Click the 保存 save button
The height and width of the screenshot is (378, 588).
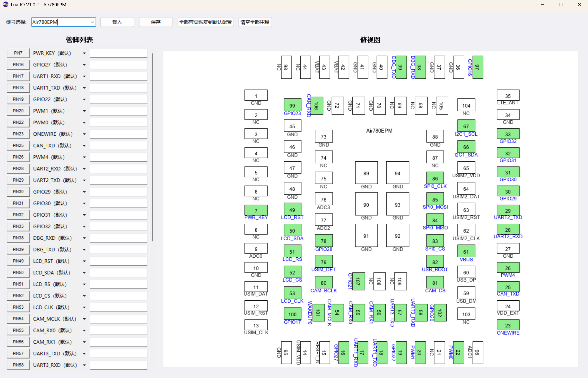coord(156,22)
